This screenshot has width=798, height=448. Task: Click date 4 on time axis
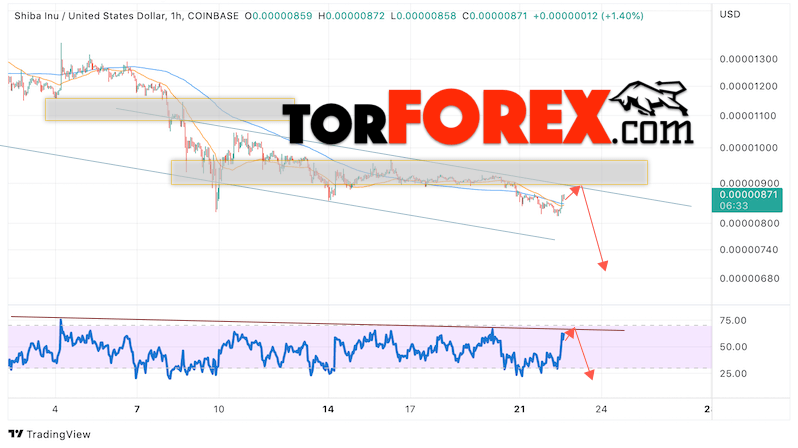(x=55, y=409)
